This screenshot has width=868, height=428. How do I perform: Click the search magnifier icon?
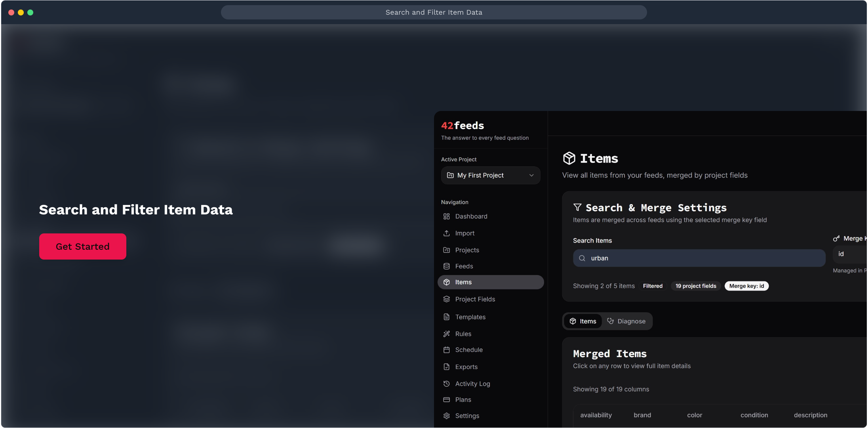[582, 258]
